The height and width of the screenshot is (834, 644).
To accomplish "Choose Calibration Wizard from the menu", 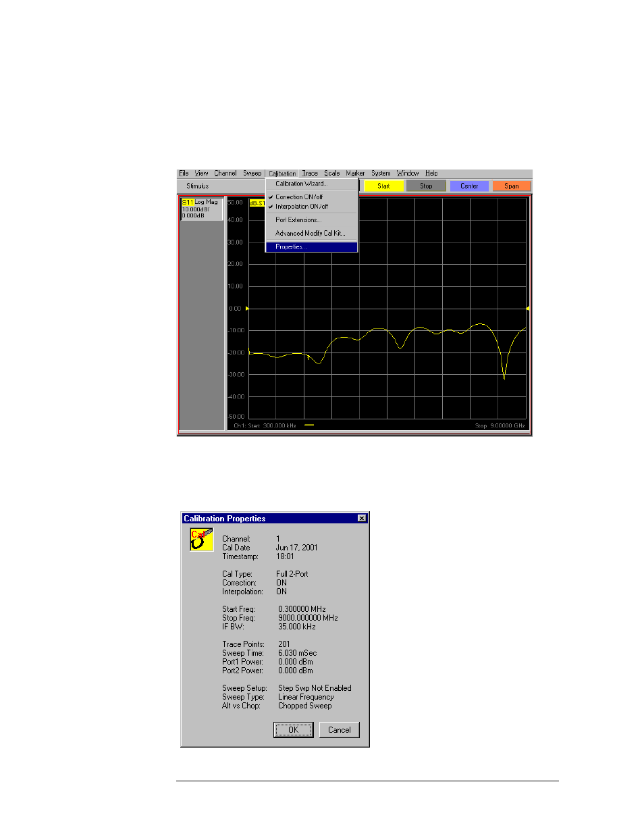I will click(311, 184).
